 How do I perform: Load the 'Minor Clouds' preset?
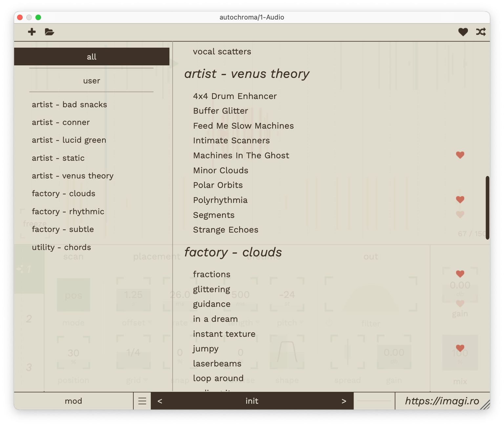(x=220, y=171)
